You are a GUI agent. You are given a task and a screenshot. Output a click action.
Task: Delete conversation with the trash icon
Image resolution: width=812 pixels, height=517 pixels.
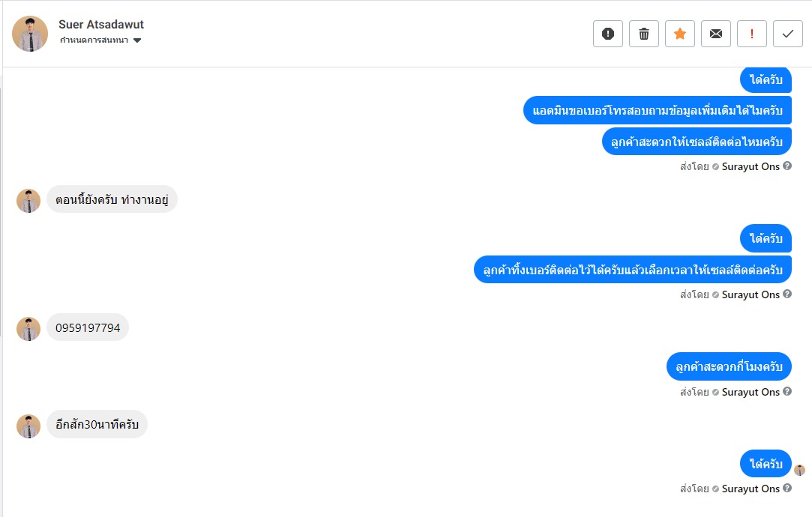[643, 34]
